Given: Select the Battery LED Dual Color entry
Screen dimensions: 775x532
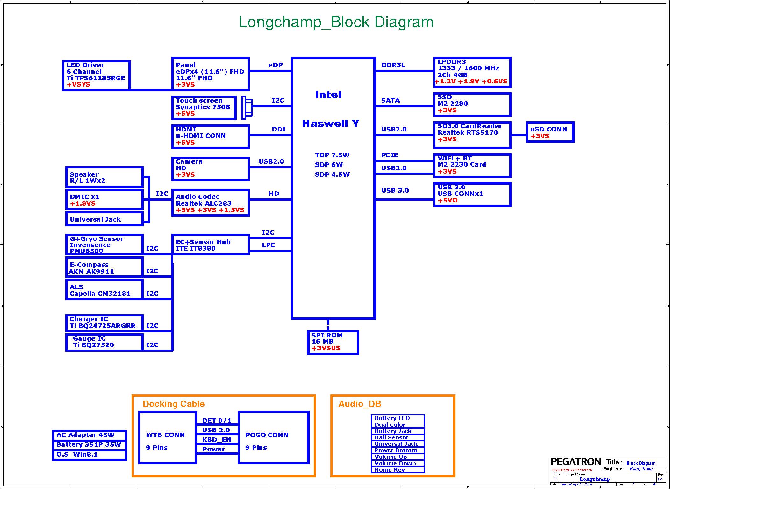Looking at the screenshot, I should [x=398, y=421].
